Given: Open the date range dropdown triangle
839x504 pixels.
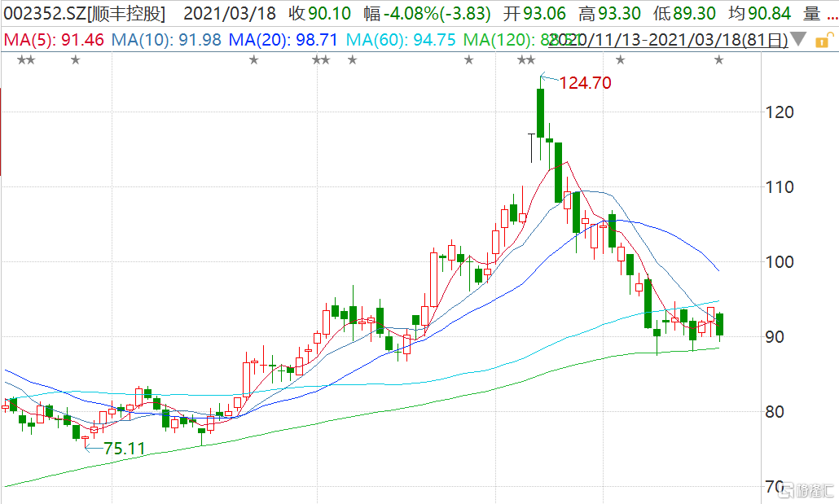Looking at the screenshot, I should (x=798, y=39).
